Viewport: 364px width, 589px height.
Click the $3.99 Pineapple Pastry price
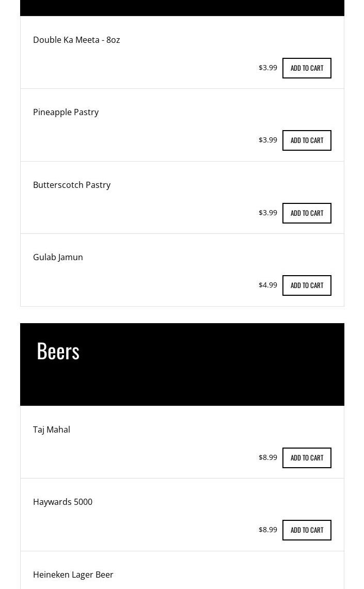268,140
